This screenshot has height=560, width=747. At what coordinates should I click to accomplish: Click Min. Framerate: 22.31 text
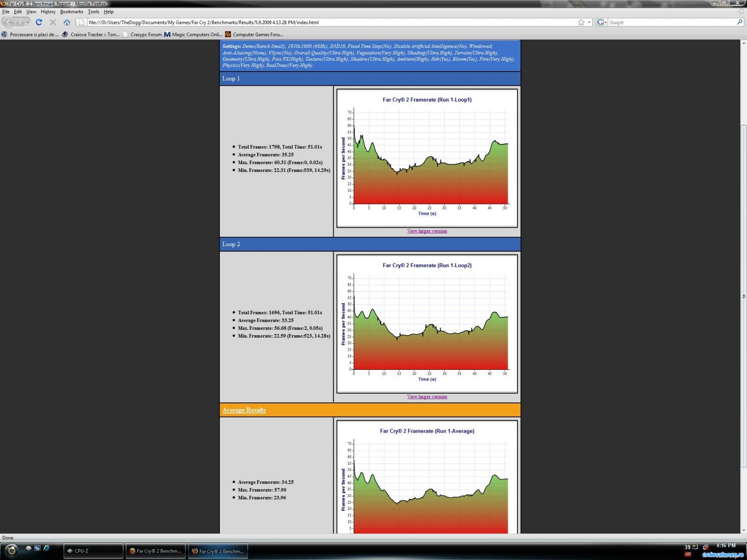[x=284, y=170]
